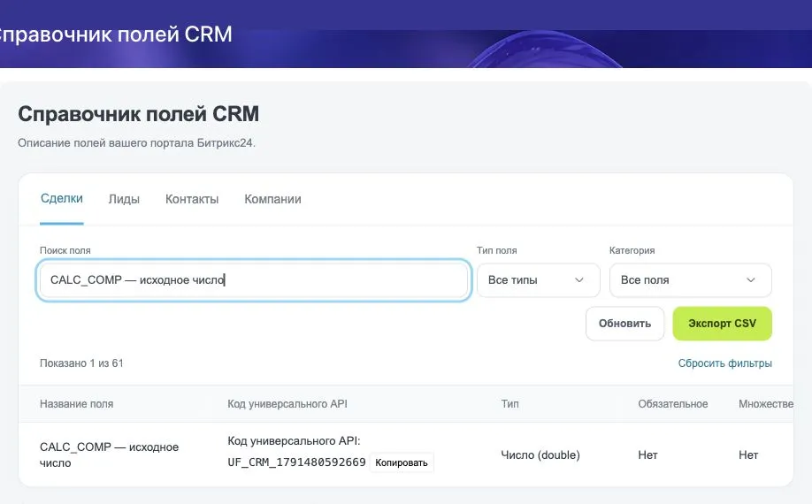Click the Обязательное column header
812x504 pixels.
pos(673,403)
